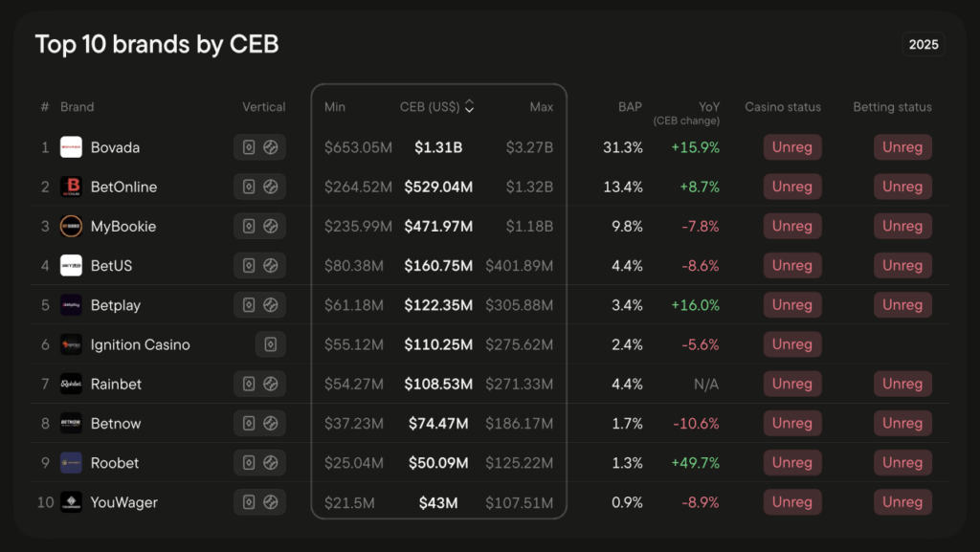Viewport: 980px width, 552px height.
Task: Open the YouWager brand name link
Action: click(x=123, y=502)
